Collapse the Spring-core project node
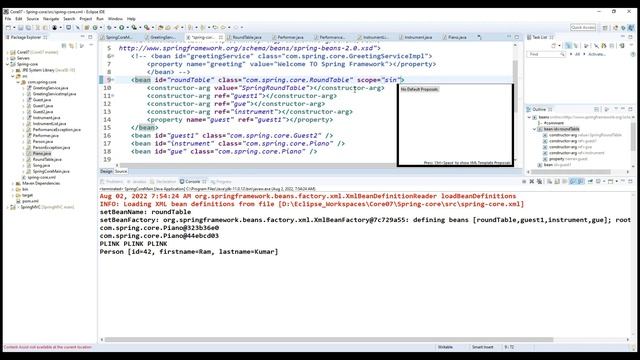This screenshot has width=640, height=360. tap(8, 64)
